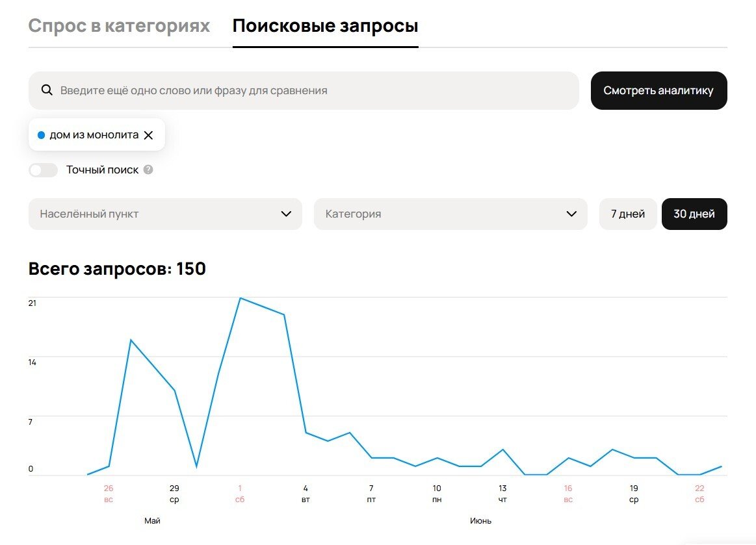Select the '7 дней' period
The width and height of the screenshot is (756, 545).
(627, 214)
